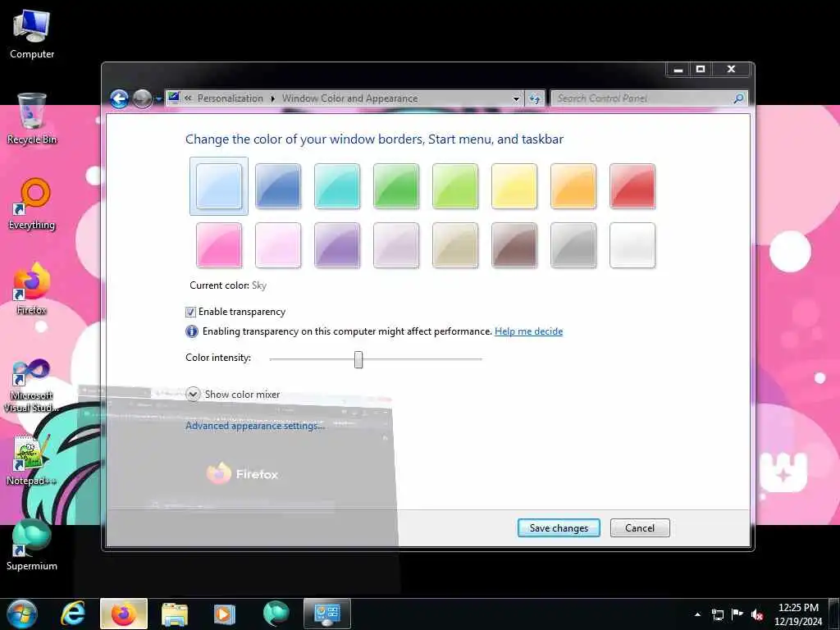Select the Notepad++ desktop shortcut
840x630 pixels.
tap(32, 461)
